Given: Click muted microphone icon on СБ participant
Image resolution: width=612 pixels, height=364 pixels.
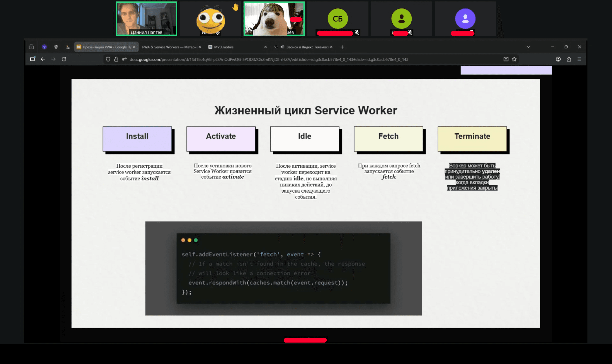Looking at the screenshot, I should pos(357,32).
